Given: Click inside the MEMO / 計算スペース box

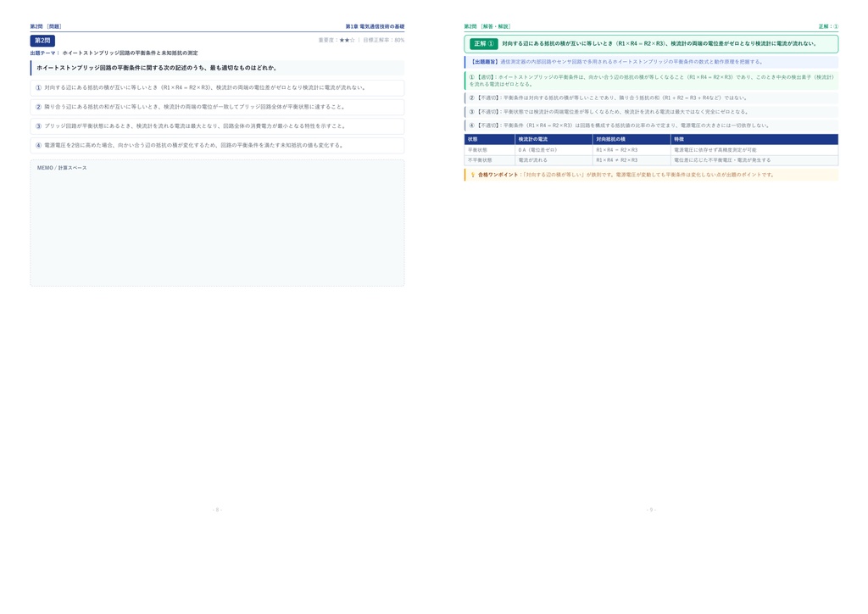Looking at the screenshot, I should point(217,223).
